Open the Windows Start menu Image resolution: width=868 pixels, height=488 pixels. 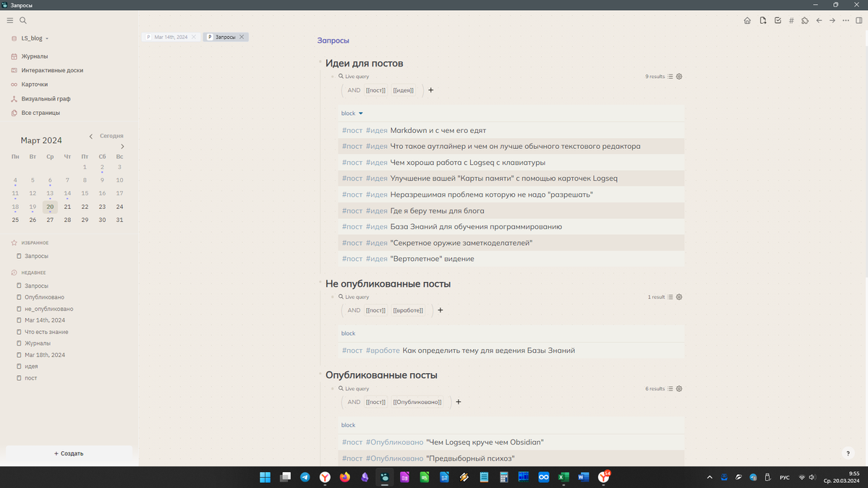(265, 477)
